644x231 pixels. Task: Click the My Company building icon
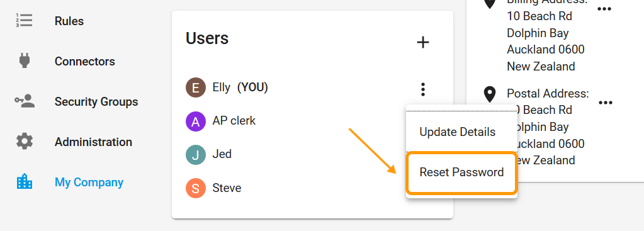click(x=24, y=181)
